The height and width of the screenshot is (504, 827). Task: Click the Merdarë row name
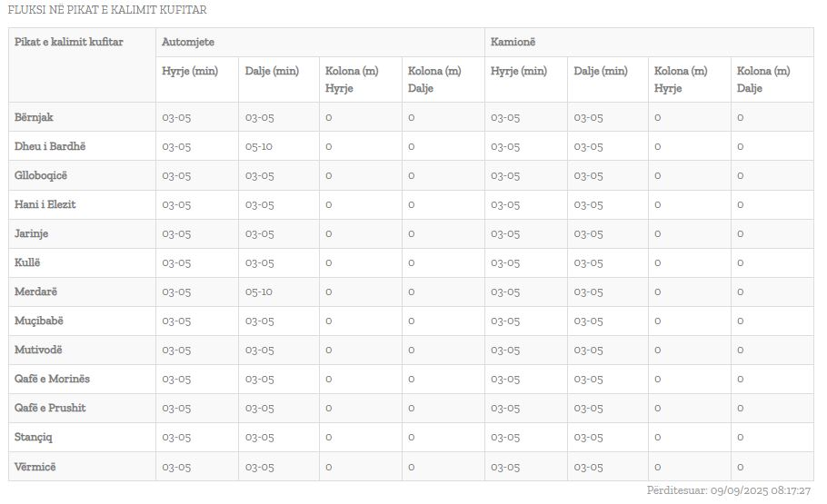(x=36, y=292)
